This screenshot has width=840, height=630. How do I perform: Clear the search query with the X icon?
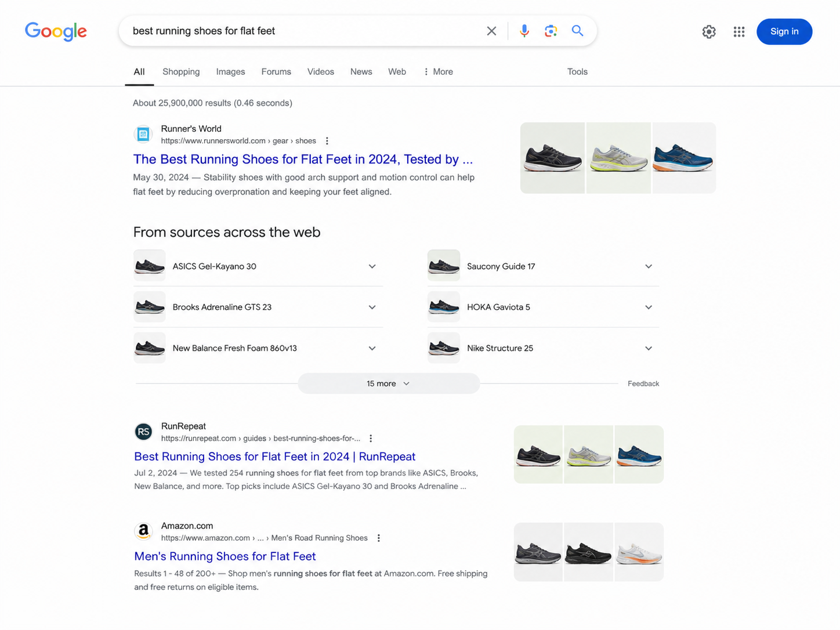coord(491,31)
